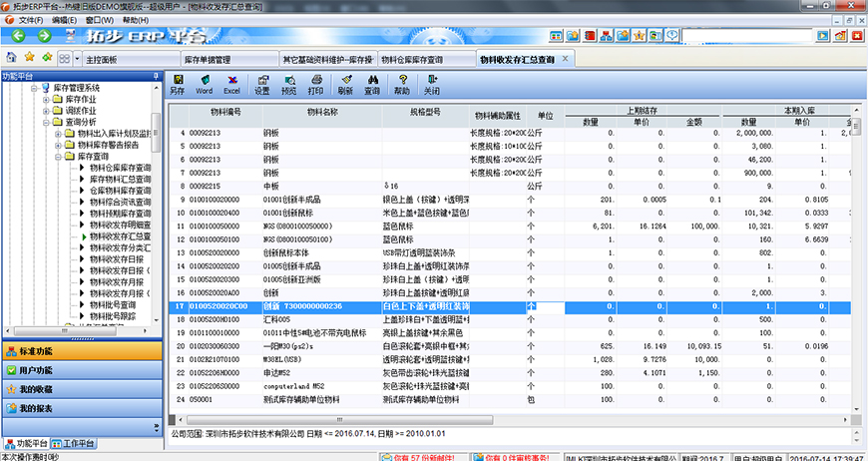Click the 打印 print icon
The width and height of the screenshot is (868, 461).
pos(315,83)
